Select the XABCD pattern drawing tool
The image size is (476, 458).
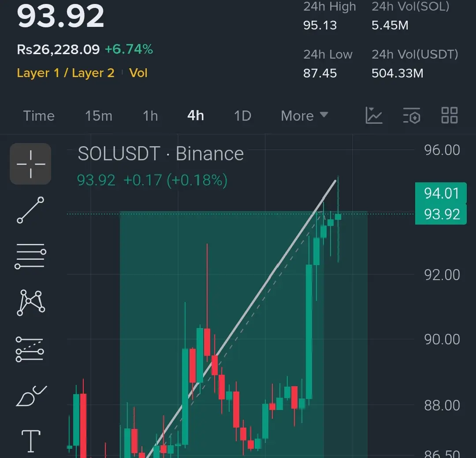click(x=31, y=303)
